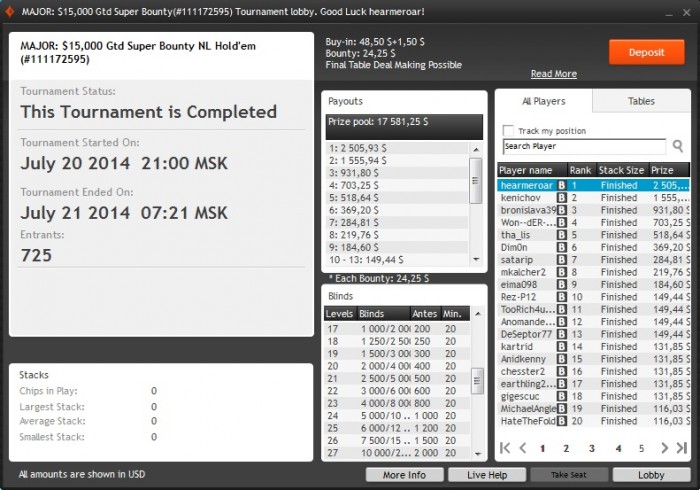This screenshot has width=700, height=490.
Task: Click the orange diamond logo in the title bar
Action: point(9,12)
